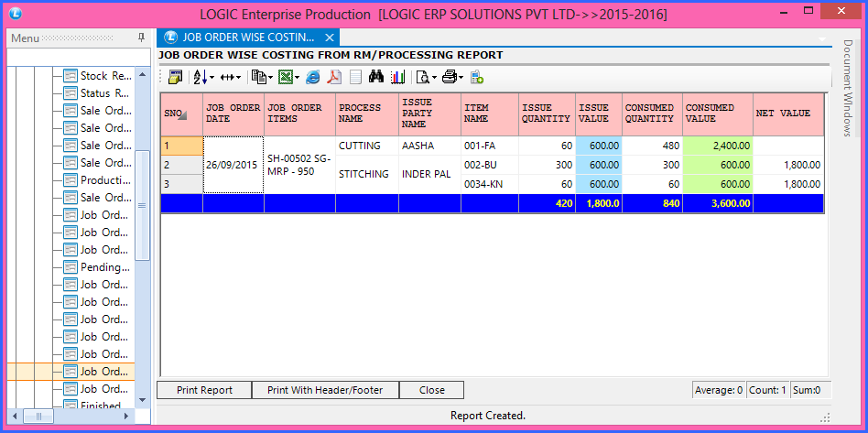Open report in Internet Explorer icon
Image resolution: width=868 pixels, height=433 pixels.
[x=313, y=77]
